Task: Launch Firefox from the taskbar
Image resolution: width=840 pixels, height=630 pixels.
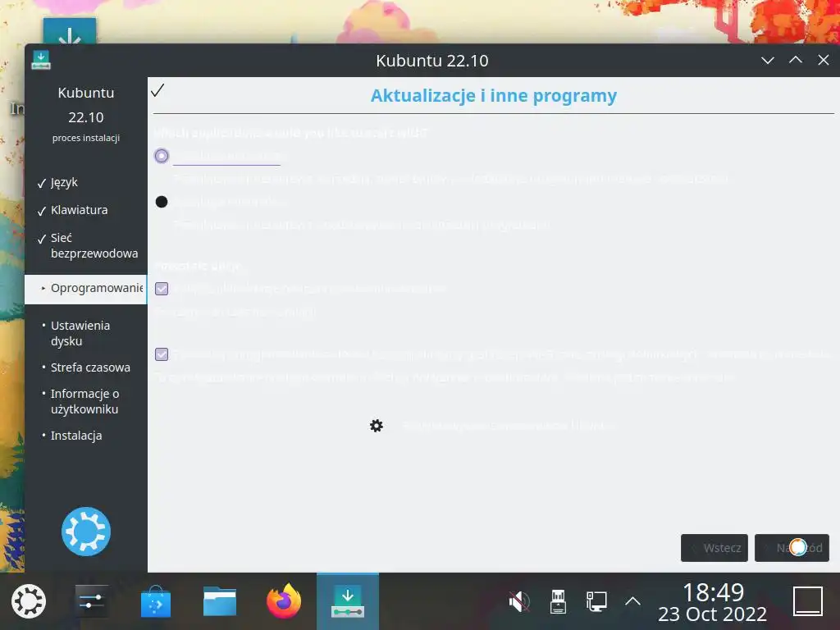Action: tap(283, 601)
